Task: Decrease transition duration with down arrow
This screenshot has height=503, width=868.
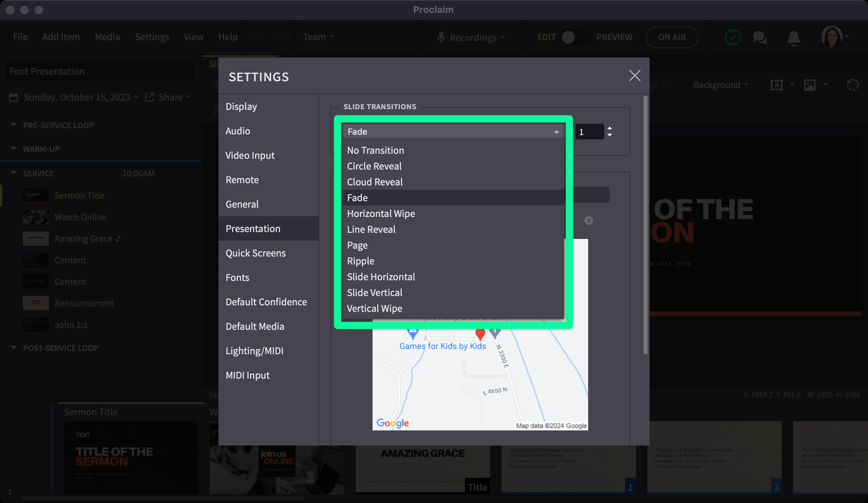Action: click(x=610, y=135)
